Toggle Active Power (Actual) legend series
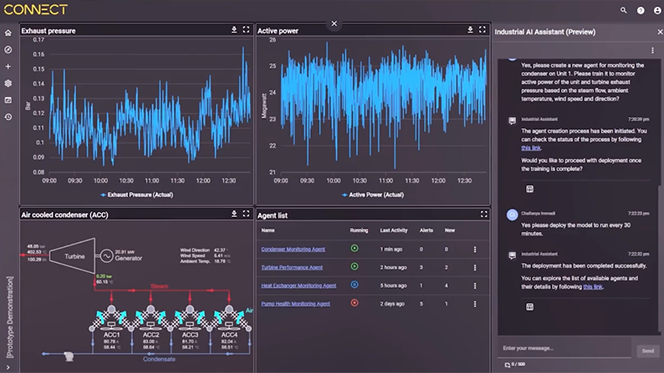Viewport: 664px width, 373px height. pyautogui.click(x=373, y=195)
